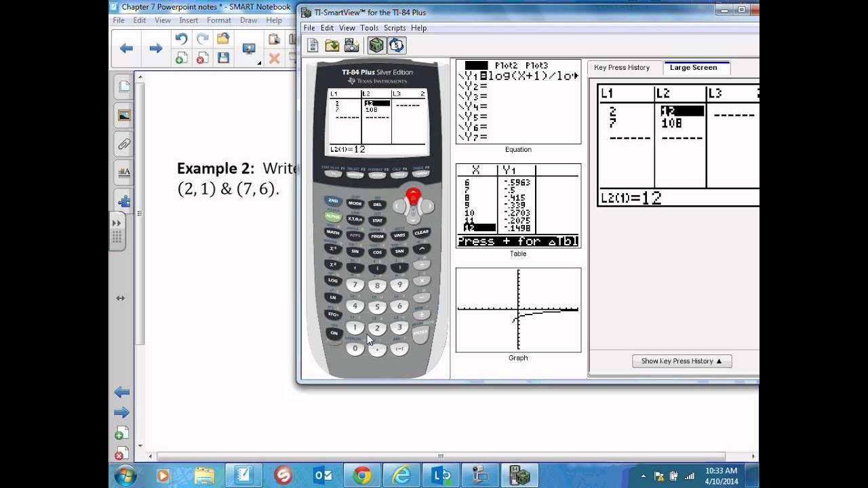Open the Draw menu in SMART Notebook
Image resolution: width=868 pixels, height=488 pixels.
248,20
